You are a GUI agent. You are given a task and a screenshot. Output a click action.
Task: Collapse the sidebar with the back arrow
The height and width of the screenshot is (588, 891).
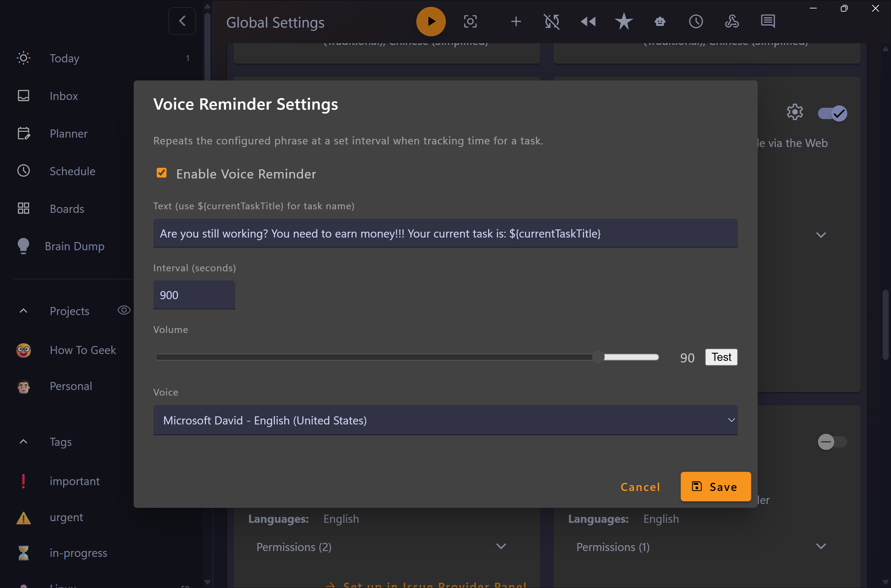point(182,21)
